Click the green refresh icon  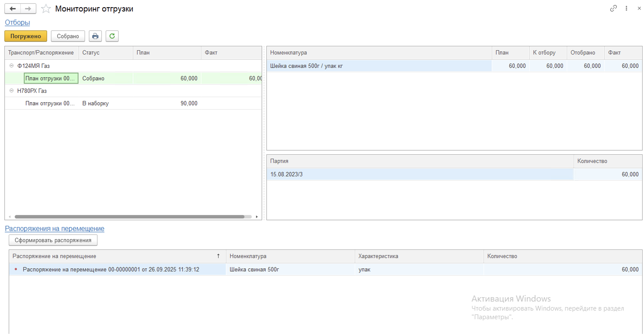click(112, 36)
